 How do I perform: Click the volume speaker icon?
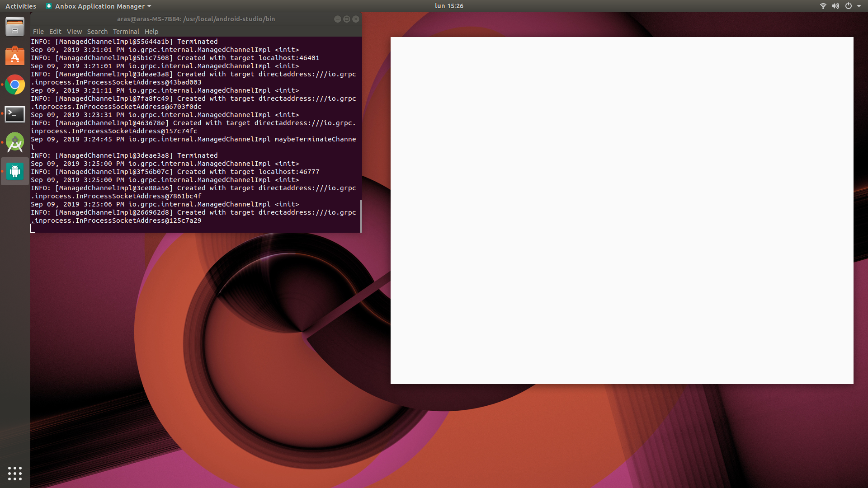(x=835, y=6)
